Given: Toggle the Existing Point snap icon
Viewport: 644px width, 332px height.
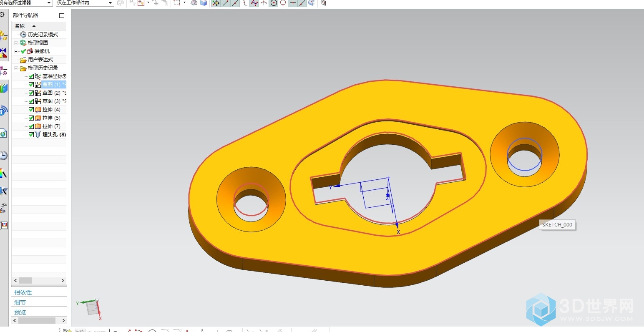Looking at the screenshot, I should click(293, 3).
